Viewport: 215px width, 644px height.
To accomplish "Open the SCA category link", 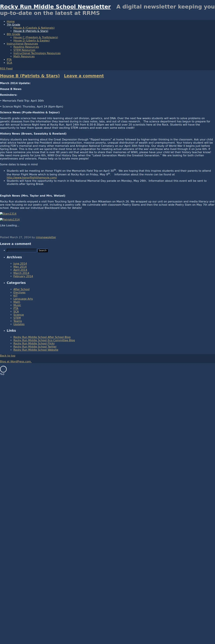I will coord(16,312).
